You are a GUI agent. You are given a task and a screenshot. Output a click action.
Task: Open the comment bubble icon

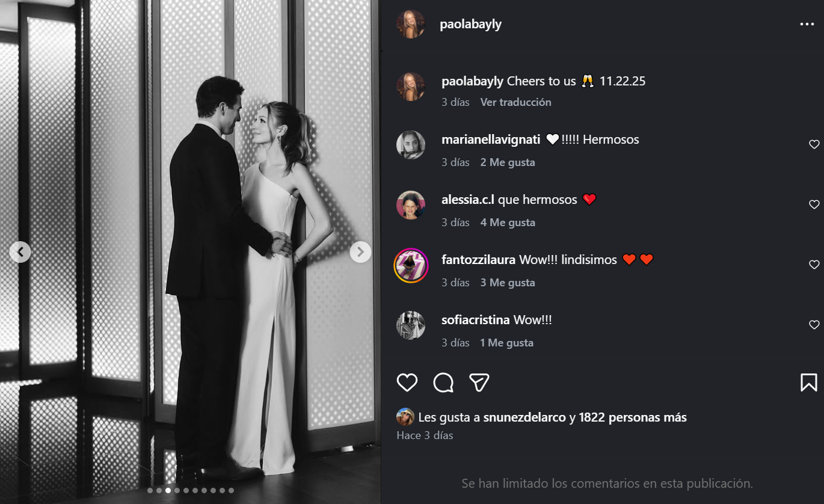[443, 383]
